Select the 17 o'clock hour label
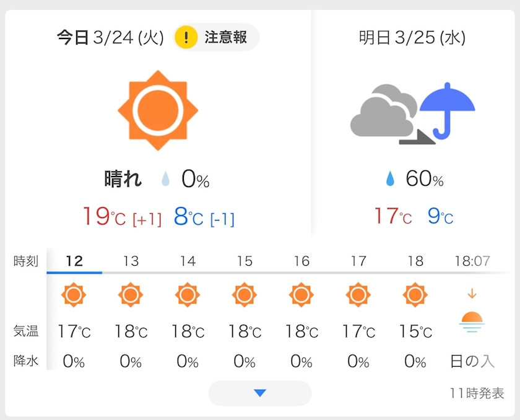 358,261
